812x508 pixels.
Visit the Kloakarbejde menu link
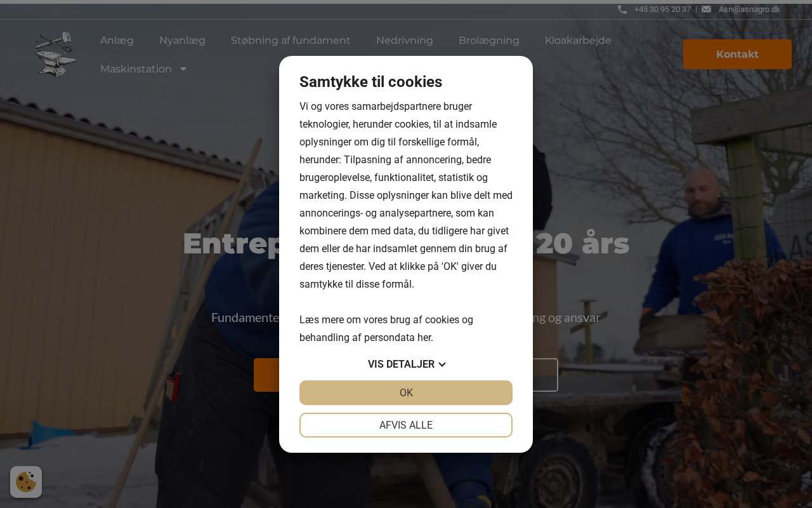pos(578,41)
